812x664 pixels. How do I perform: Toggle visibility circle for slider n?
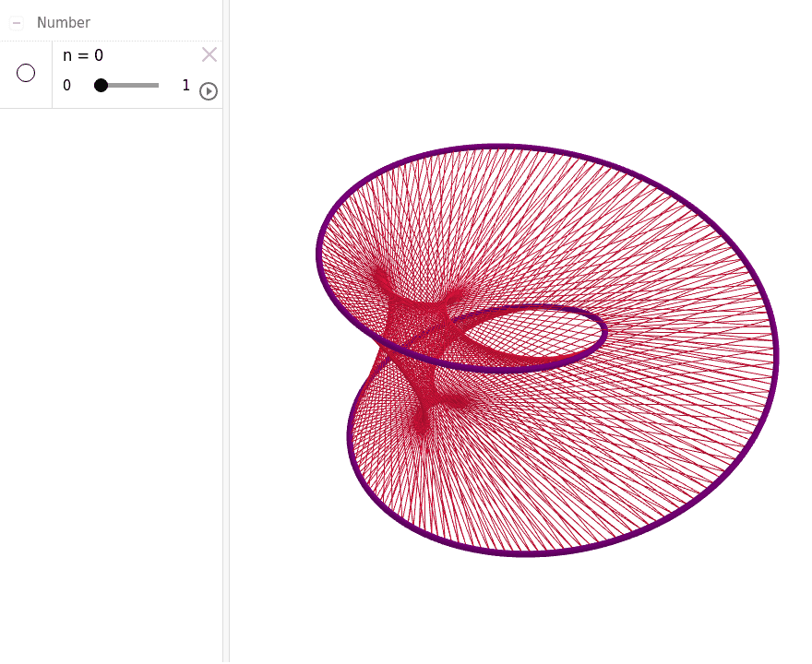(26, 73)
